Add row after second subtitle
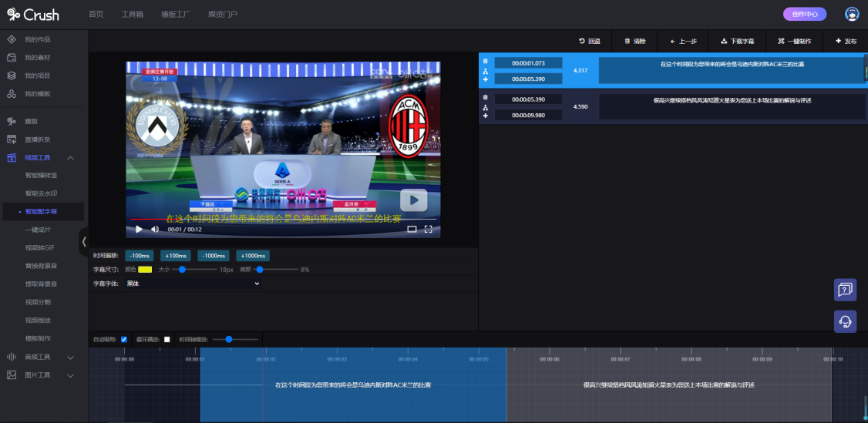Screen dimensions: 868x423 point(486,116)
